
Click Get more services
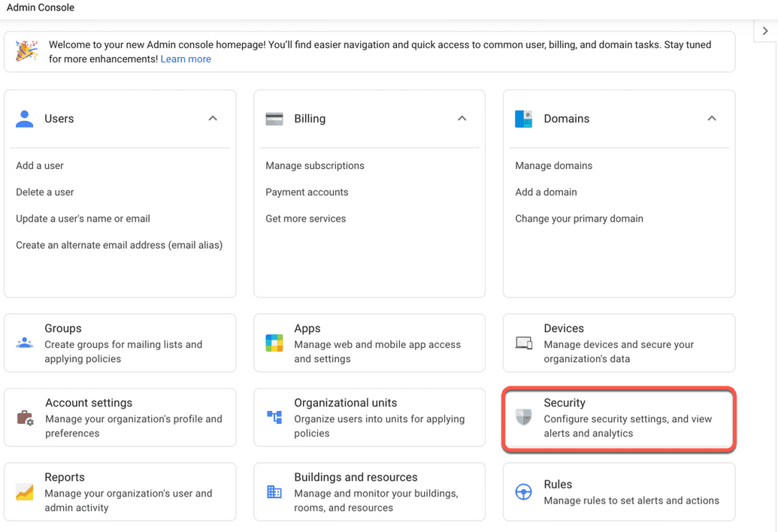pyautogui.click(x=304, y=218)
